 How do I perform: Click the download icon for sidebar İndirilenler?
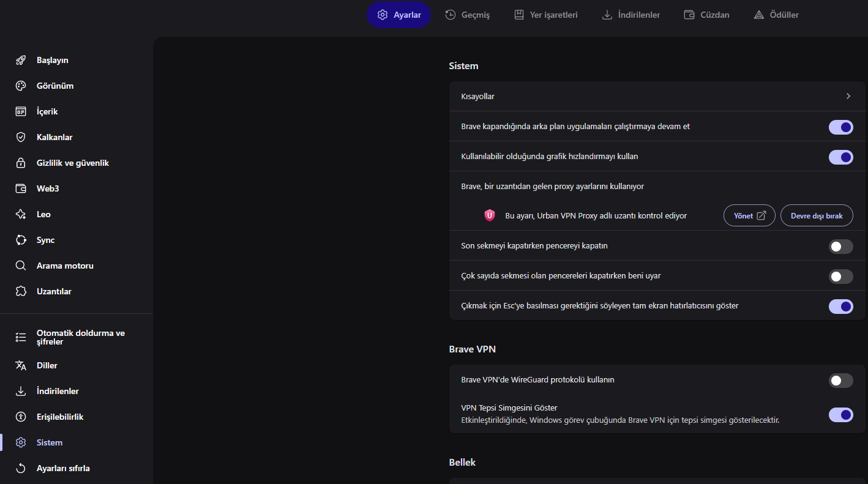pyautogui.click(x=21, y=391)
